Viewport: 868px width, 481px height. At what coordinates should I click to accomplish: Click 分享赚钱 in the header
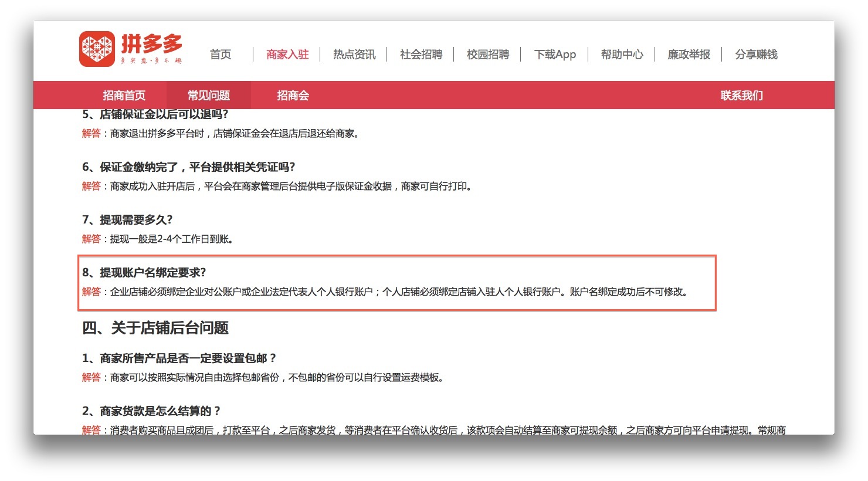click(x=757, y=55)
